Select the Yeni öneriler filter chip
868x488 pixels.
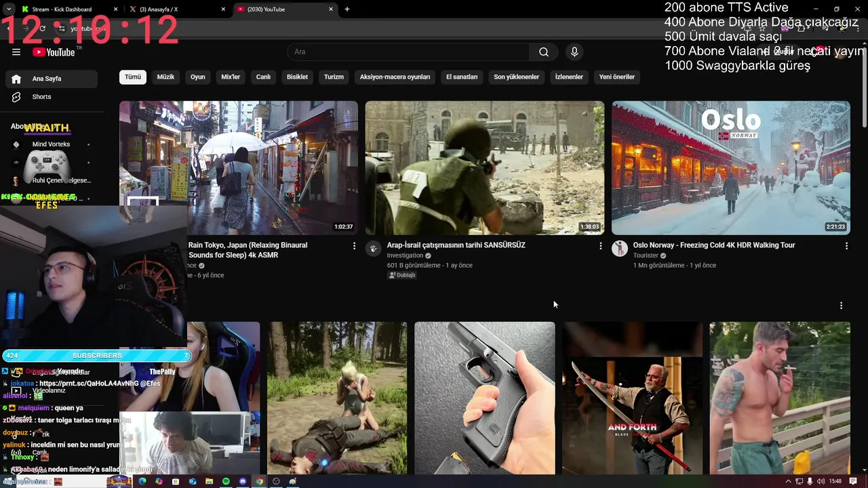(x=617, y=77)
